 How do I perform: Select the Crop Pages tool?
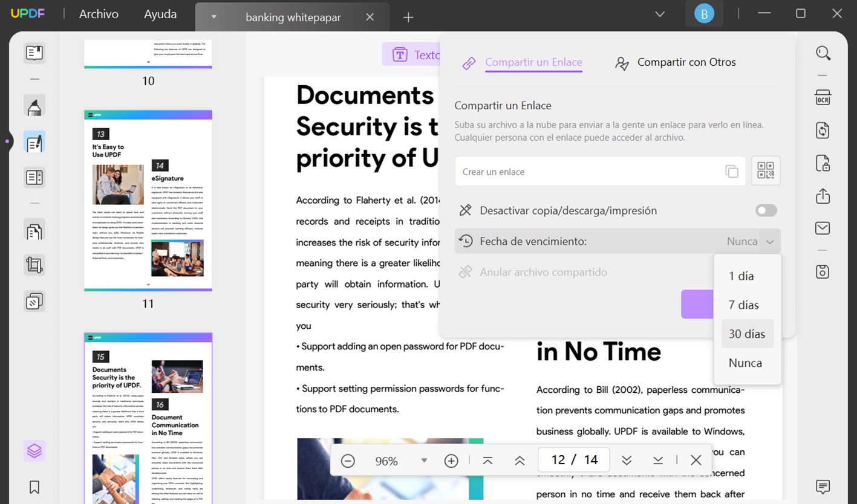coord(34,265)
